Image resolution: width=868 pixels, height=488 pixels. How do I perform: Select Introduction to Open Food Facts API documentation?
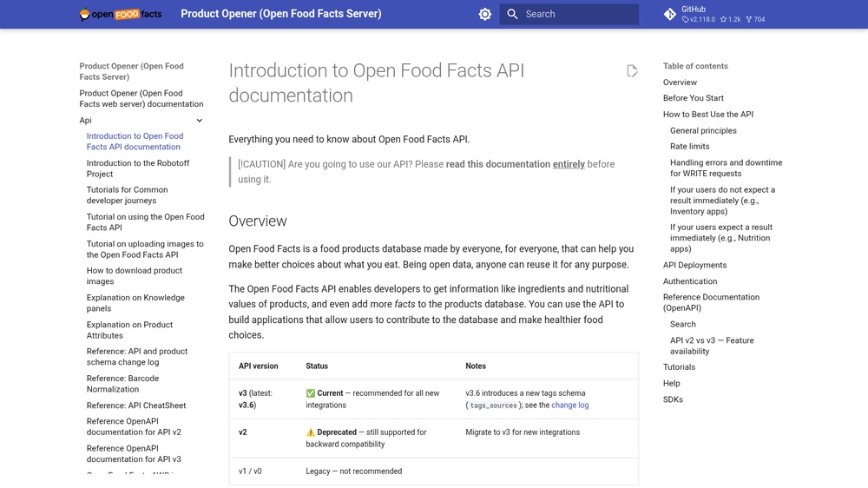(x=135, y=142)
